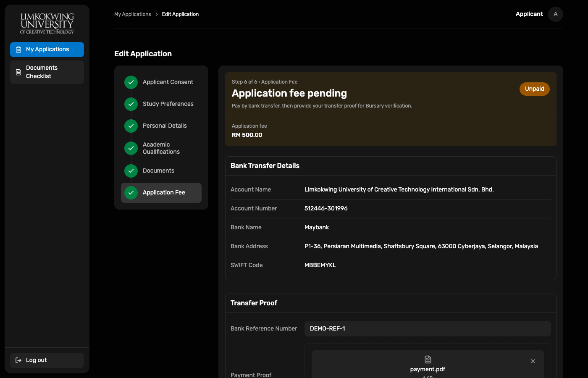Click the green check beside Applicant Consent

tap(131, 82)
